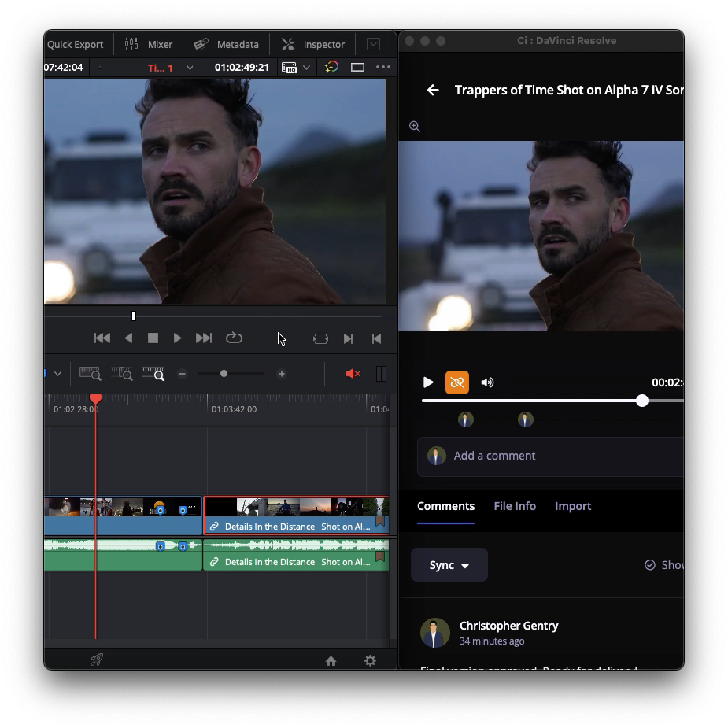The height and width of the screenshot is (728, 728).
Task: Switch viewer to single display mode
Action: pyautogui.click(x=357, y=68)
